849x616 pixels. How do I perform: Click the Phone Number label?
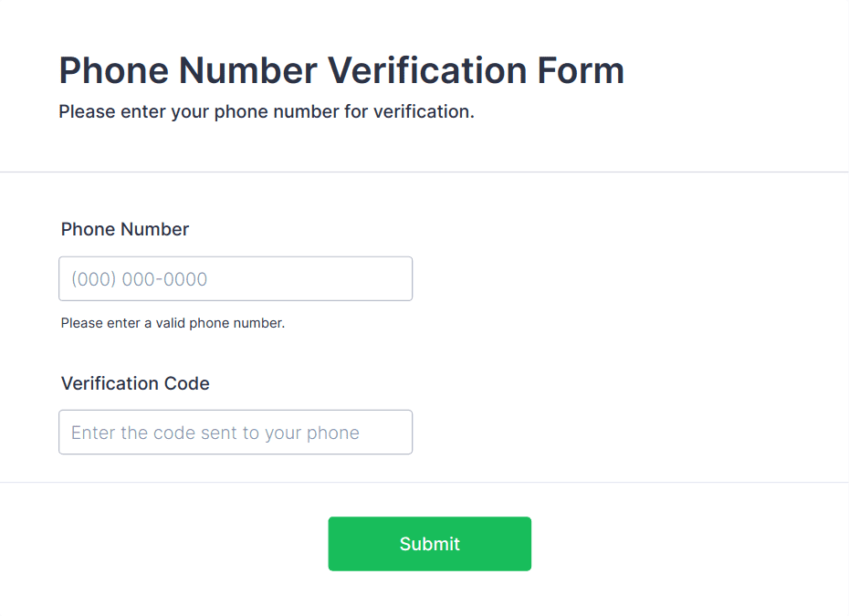click(124, 229)
